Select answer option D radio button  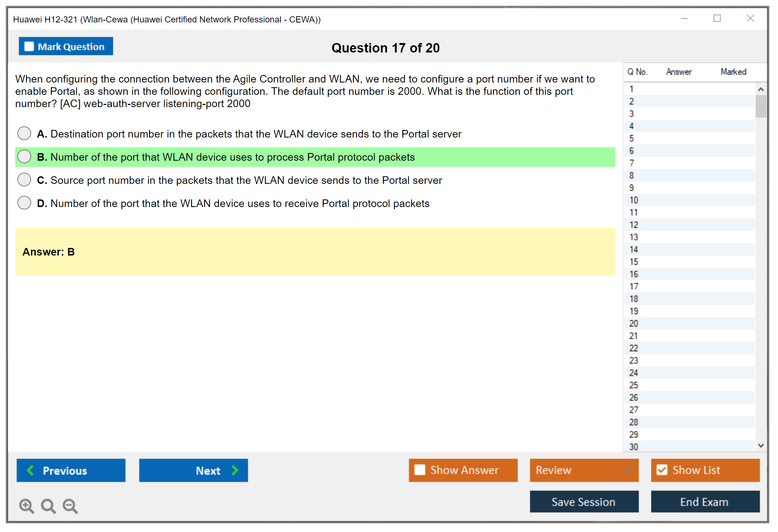[24, 203]
